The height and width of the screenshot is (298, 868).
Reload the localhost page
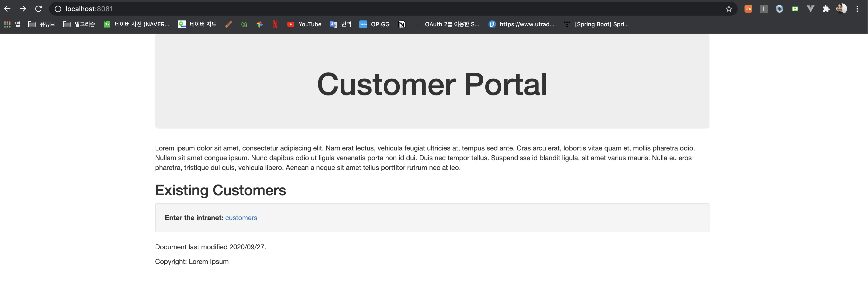click(x=38, y=9)
